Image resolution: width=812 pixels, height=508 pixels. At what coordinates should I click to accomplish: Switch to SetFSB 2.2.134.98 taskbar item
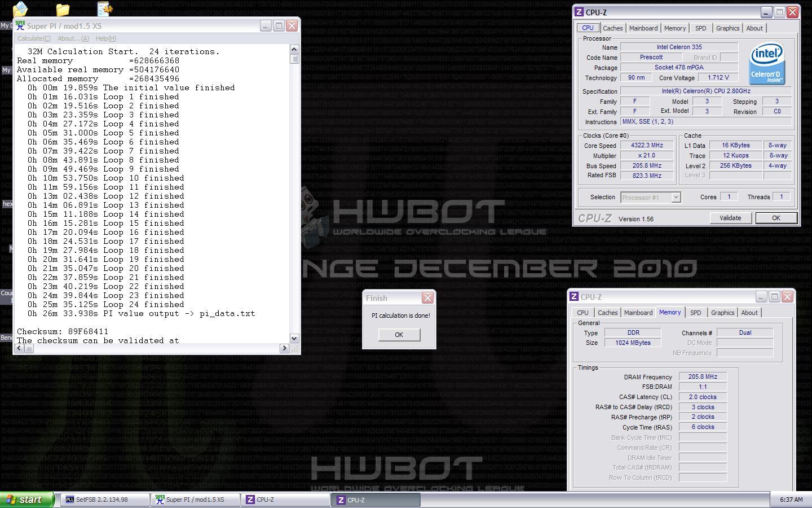105,500
